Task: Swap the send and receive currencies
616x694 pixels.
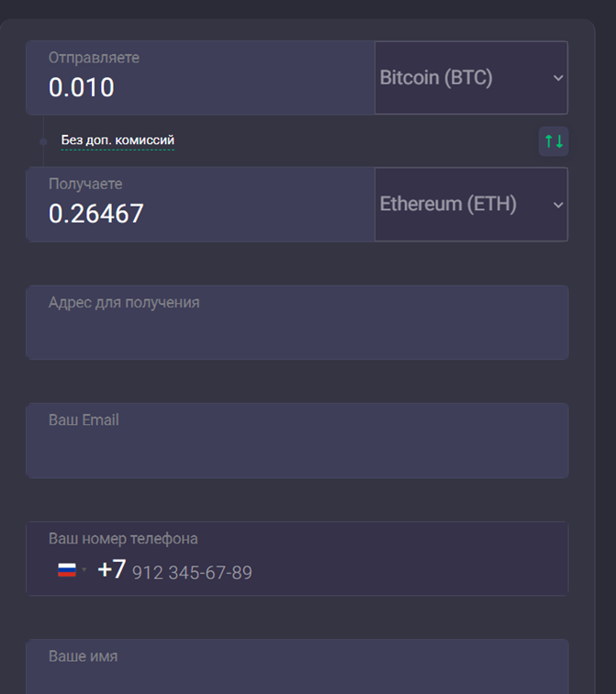Action: click(x=554, y=141)
